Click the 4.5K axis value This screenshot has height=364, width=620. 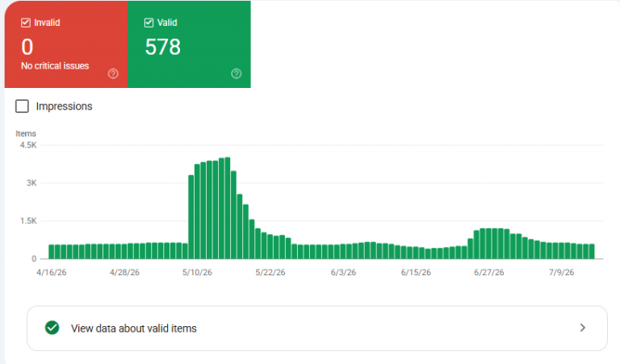point(28,145)
